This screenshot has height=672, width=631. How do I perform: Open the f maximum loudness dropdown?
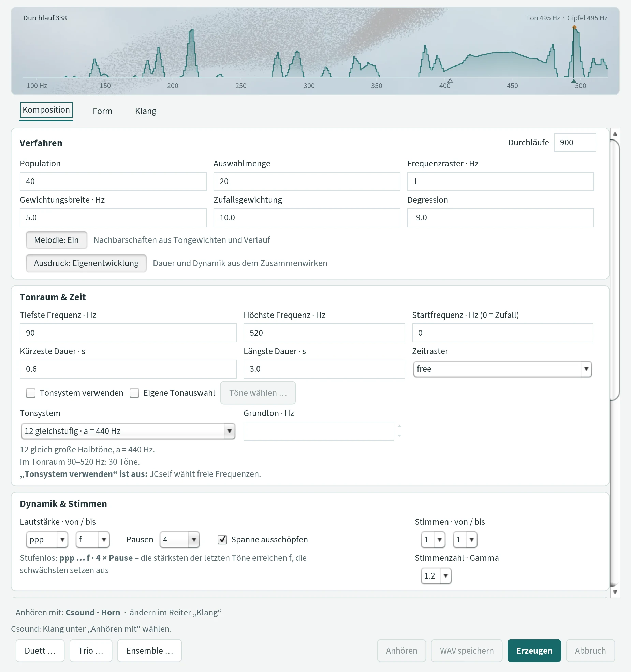click(92, 540)
